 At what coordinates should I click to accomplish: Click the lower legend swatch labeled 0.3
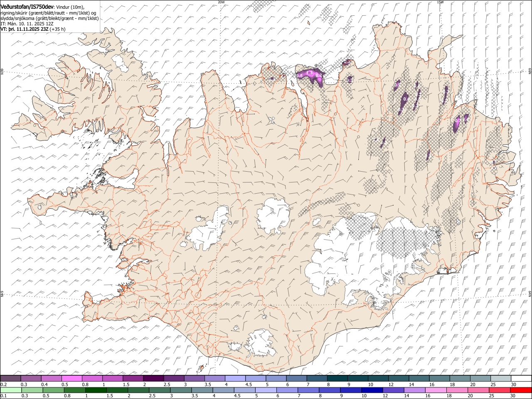(x=32, y=390)
